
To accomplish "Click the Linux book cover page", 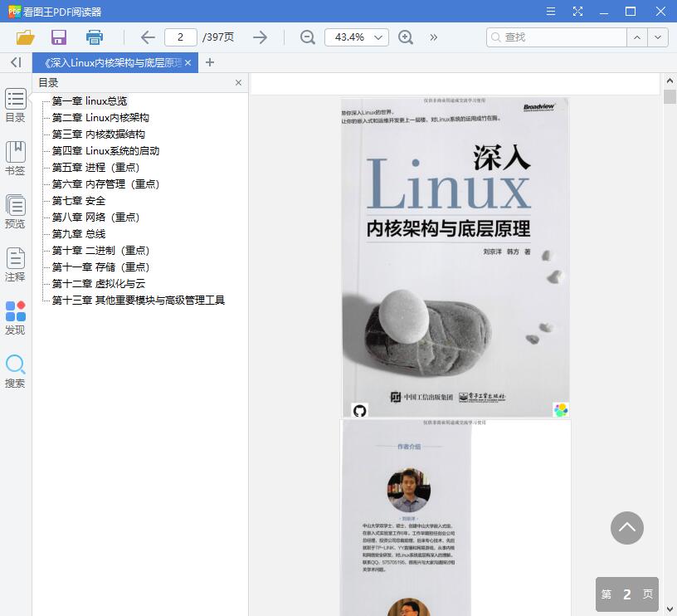I will tap(455, 257).
